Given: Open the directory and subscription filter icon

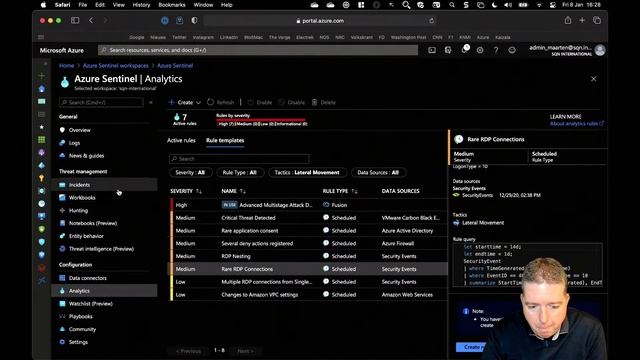Looking at the screenshot, I should point(448,50).
